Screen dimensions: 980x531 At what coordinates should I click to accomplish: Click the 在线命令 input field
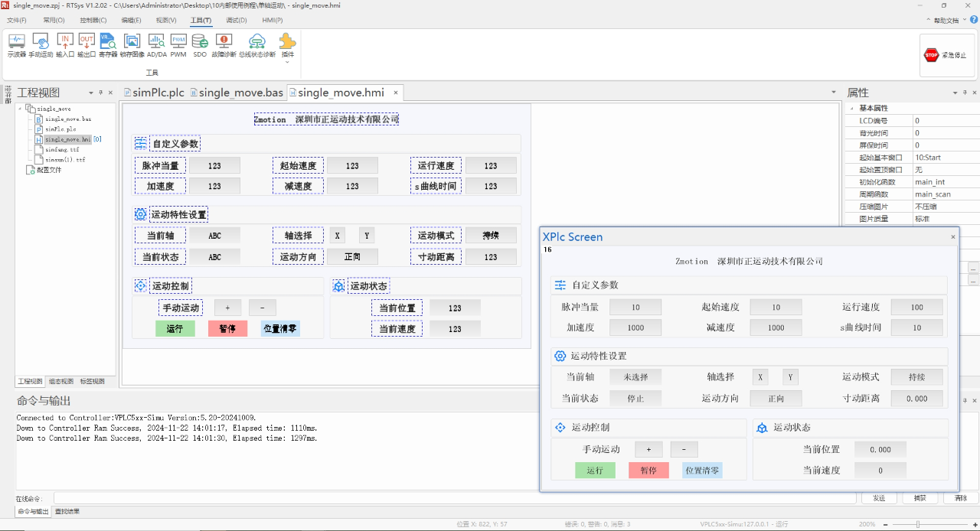(454, 498)
